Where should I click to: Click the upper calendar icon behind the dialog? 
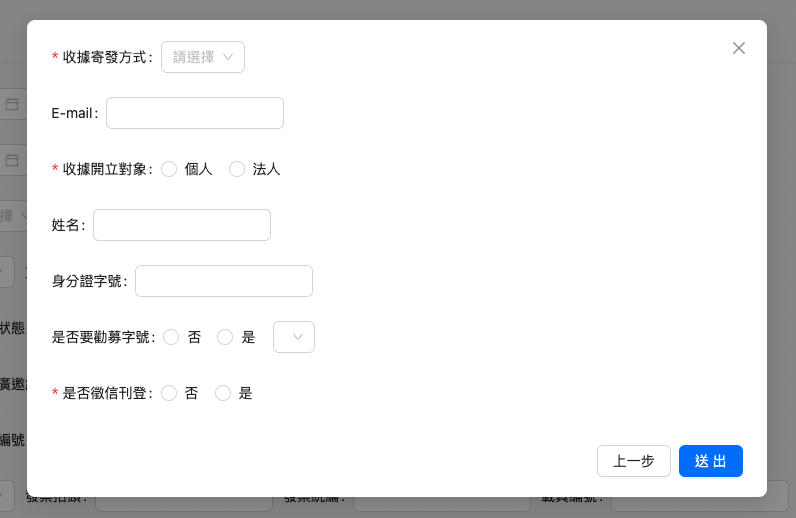(12, 104)
